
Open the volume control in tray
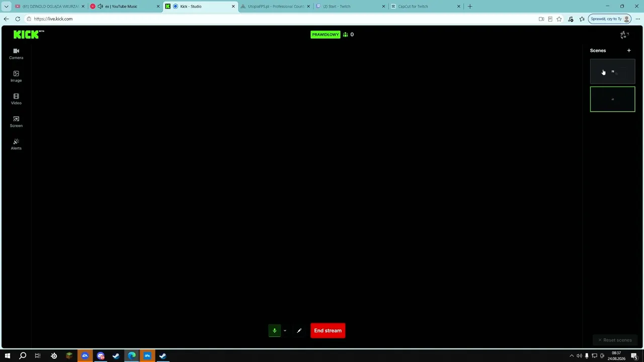click(579, 356)
